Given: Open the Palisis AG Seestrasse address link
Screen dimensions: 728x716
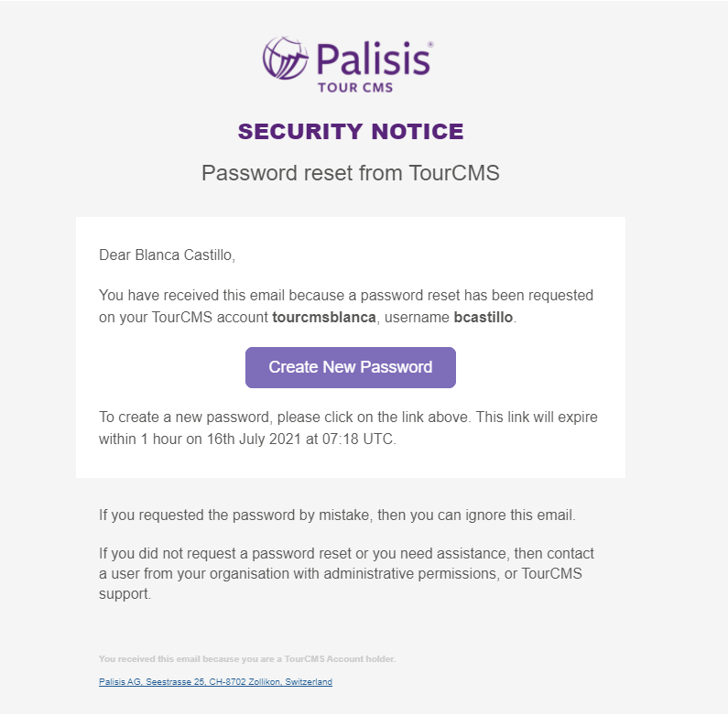Looking at the screenshot, I should [x=215, y=681].
